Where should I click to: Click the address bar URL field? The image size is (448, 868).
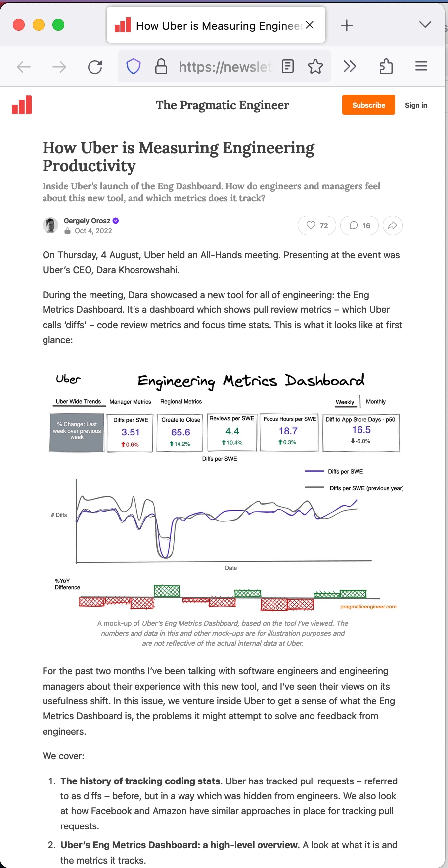click(x=225, y=66)
